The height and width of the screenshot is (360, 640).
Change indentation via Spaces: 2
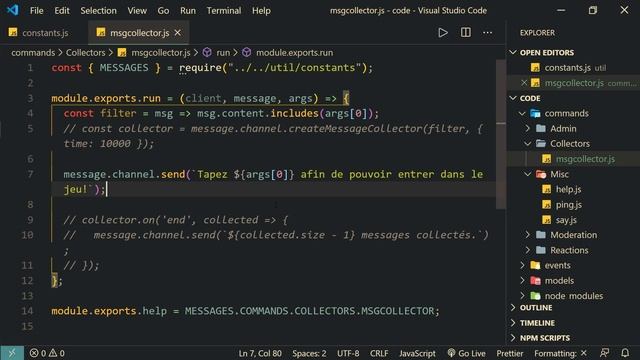tap(309, 353)
